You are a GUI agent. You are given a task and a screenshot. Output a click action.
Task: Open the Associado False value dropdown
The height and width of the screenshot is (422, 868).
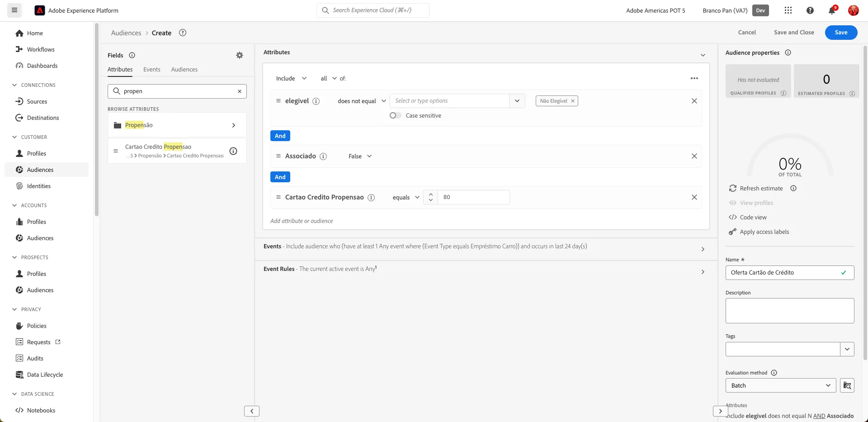click(360, 156)
